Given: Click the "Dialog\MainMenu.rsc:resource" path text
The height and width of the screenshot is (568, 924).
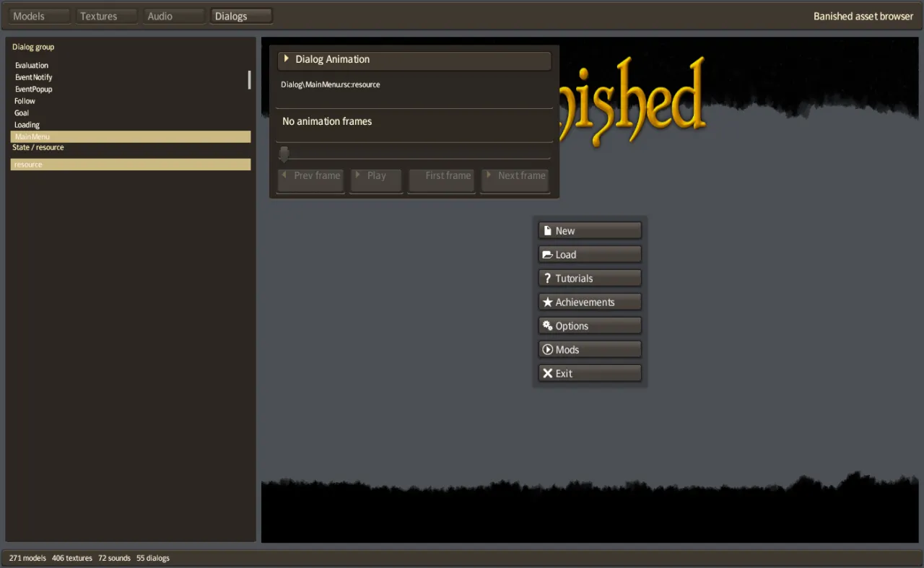Looking at the screenshot, I should tap(331, 84).
